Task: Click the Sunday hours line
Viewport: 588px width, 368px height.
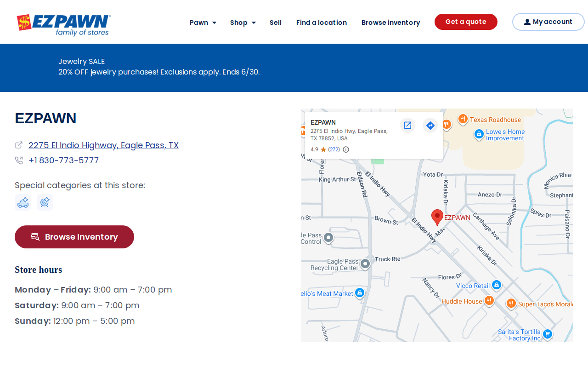Action: tap(75, 321)
